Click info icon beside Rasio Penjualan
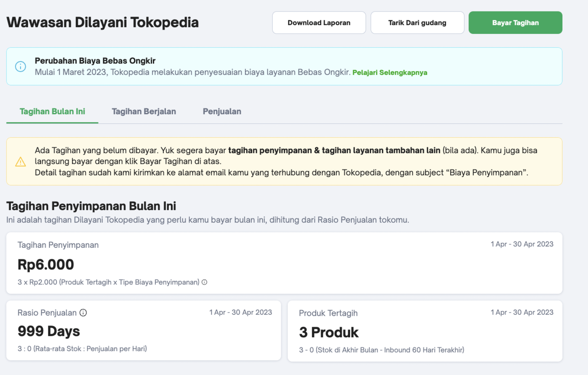The height and width of the screenshot is (375, 588). (x=83, y=313)
